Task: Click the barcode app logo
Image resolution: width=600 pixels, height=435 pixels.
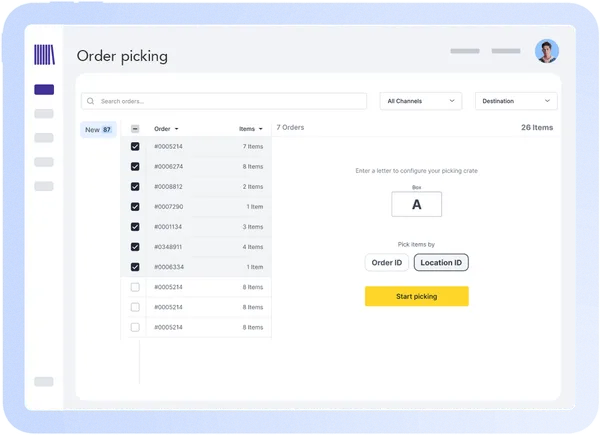Action: click(44, 55)
